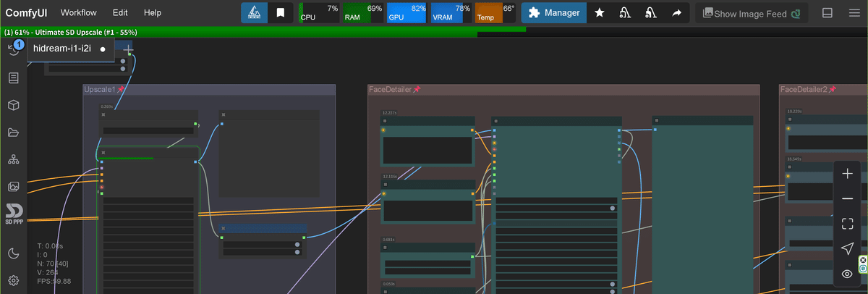Click Show Image Feed button
Screen dimensions: 868x294
[x=752, y=13]
